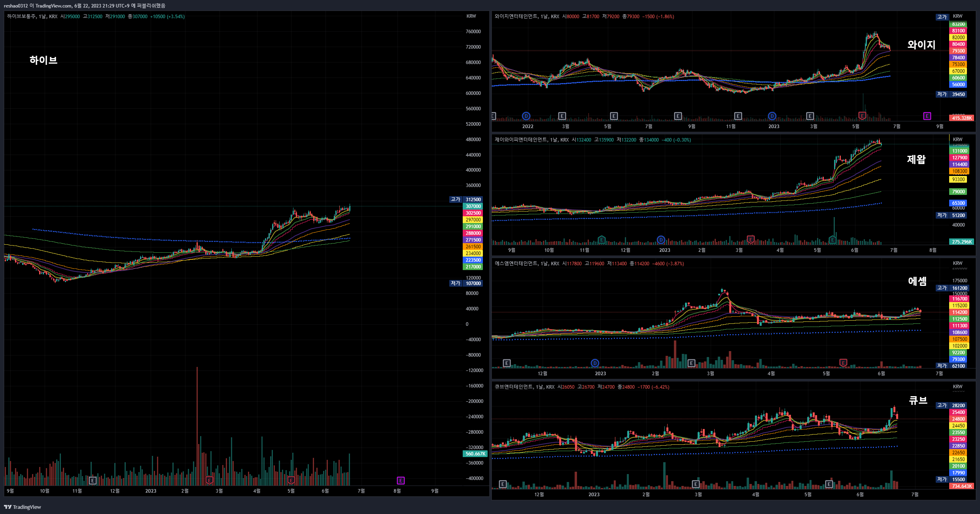Click the 560.667K volume tag on 하이브 chart
The height and width of the screenshot is (514, 980).
(x=475, y=454)
